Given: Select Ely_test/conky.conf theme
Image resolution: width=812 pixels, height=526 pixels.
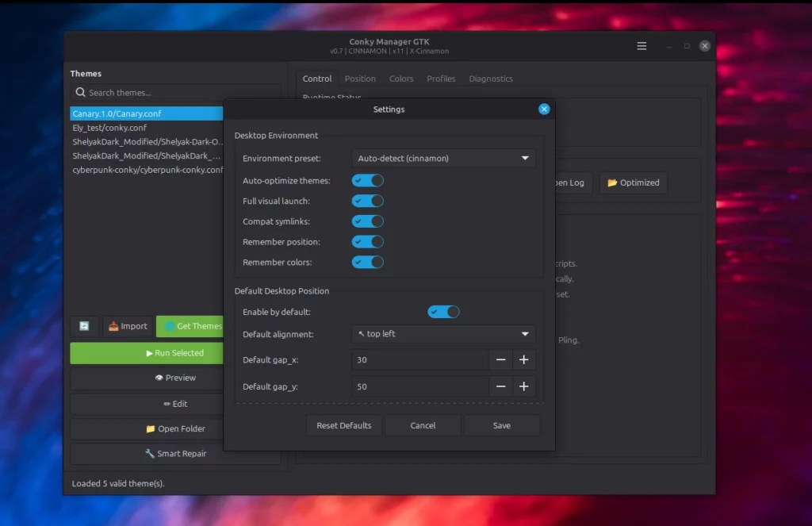Looking at the screenshot, I should (x=147, y=128).
